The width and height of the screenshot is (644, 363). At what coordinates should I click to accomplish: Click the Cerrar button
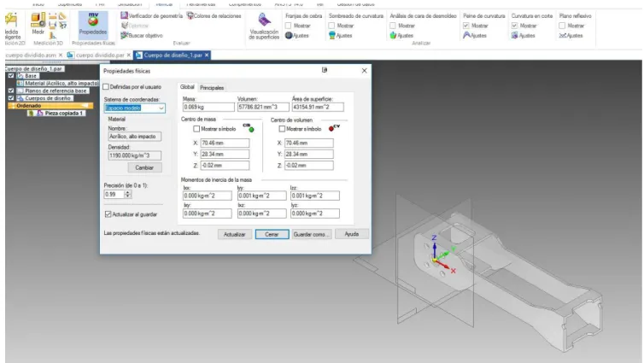pos(272,234)
